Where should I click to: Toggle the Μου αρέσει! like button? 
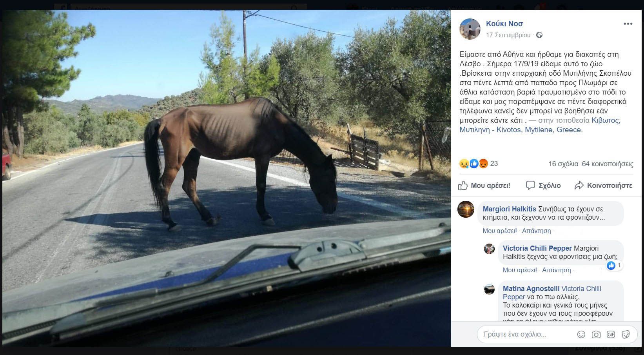(484, 186)
